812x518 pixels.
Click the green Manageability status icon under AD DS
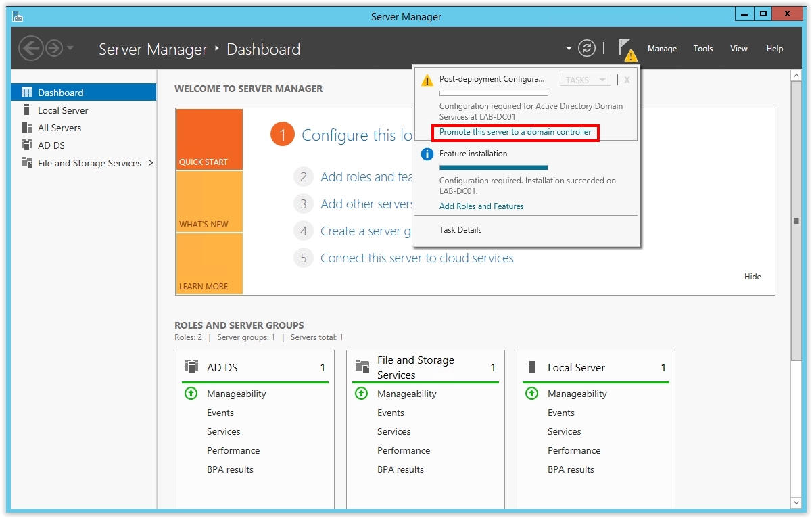(191, 394)
